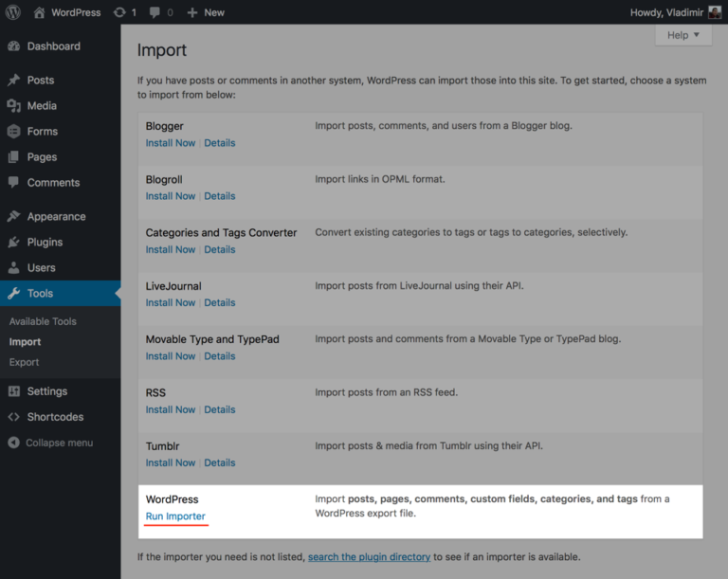Image resolution: width=728 pixels, height=579 pixels.
Task: Install the Tumblr importer now
Action: [x=171, y=463]
